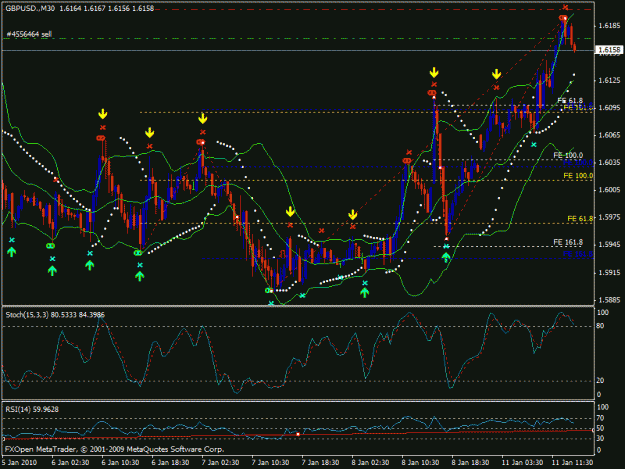Click the 1.6005 price axis label
Viewport: 625px width, 469px height.
(x=609, y=190)
